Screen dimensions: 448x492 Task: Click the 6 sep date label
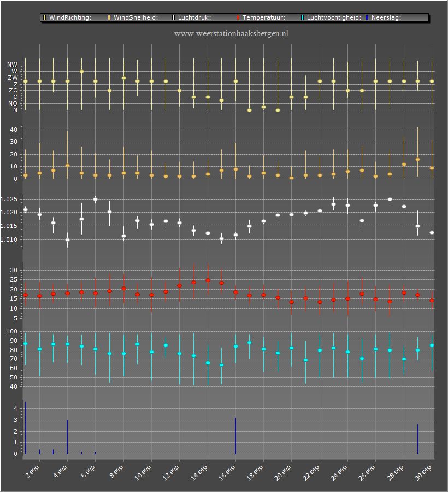(x=88, y=472)
